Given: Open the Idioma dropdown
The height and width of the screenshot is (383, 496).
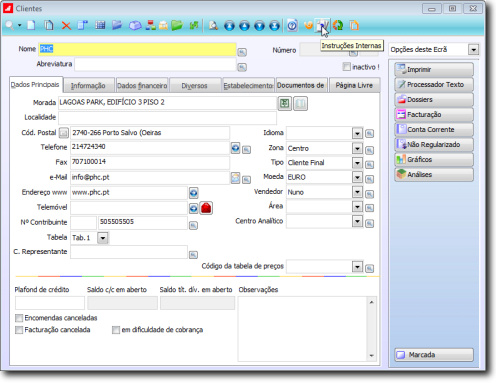Looking at the screenshot, I should pos(357,133).
